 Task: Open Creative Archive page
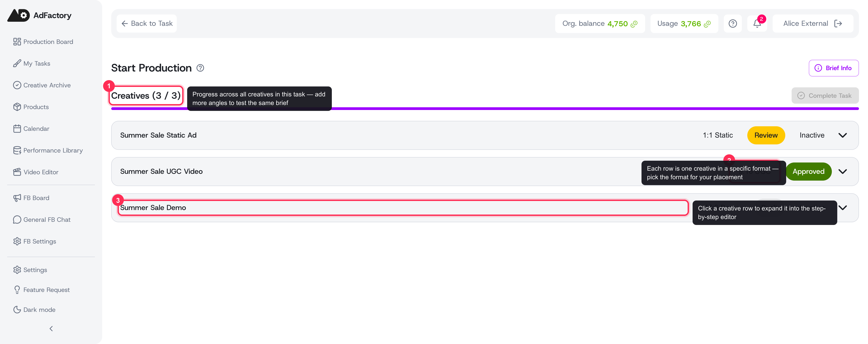pyautogui.click(x=42, y=85)
